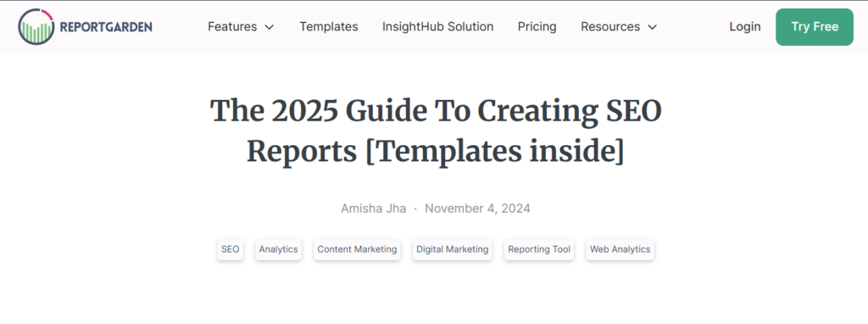Expand the chevron beside Resources
Viewport: 868px width, 324px height.
[652, 27]
